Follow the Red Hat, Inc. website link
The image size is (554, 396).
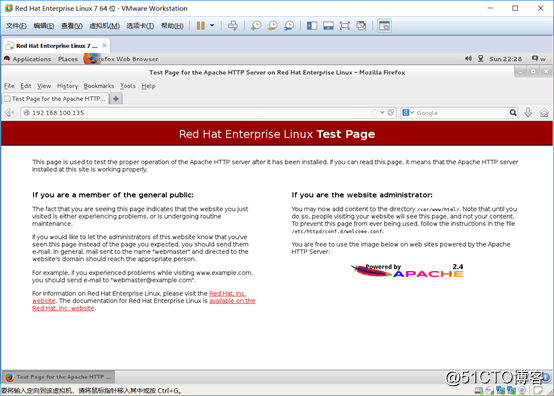pyautogui.click(x=228, y=294)
